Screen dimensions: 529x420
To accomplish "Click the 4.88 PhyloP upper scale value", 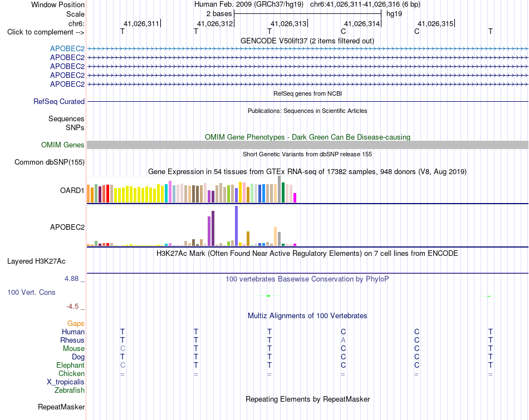I will [x=71, y=279].
